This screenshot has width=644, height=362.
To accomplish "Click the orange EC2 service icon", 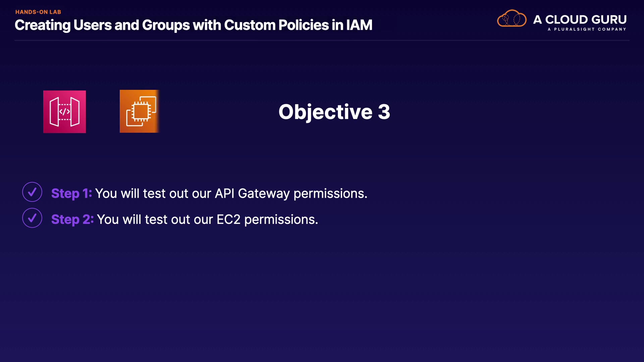I will pyautogui.click(x=139, y=111).
